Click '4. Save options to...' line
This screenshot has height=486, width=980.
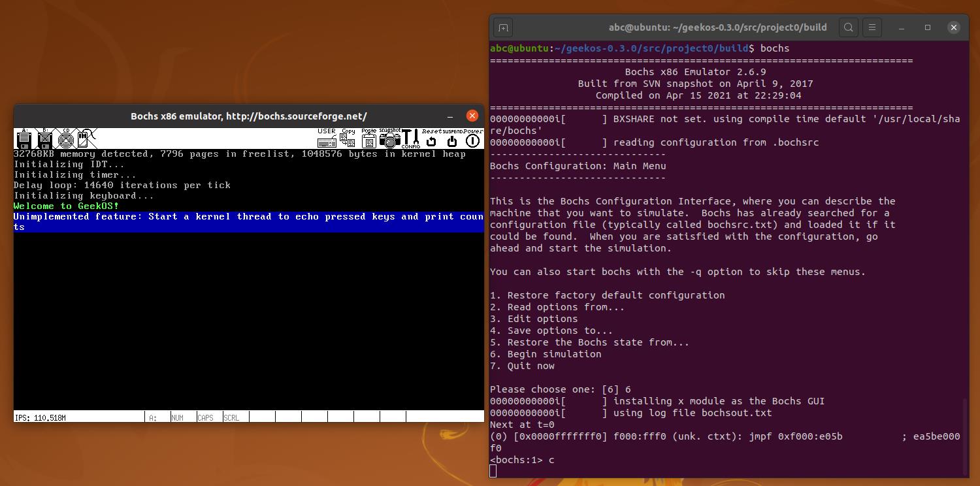(551, 331)
